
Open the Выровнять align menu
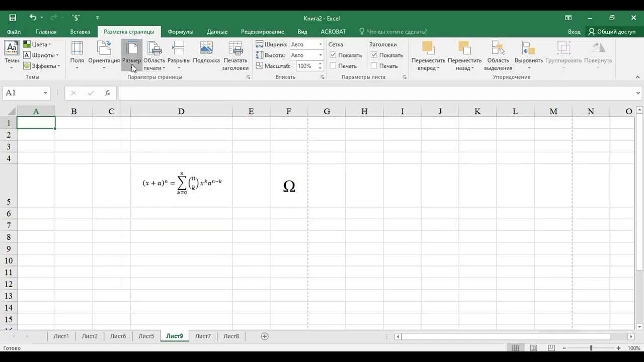point(529,55)
